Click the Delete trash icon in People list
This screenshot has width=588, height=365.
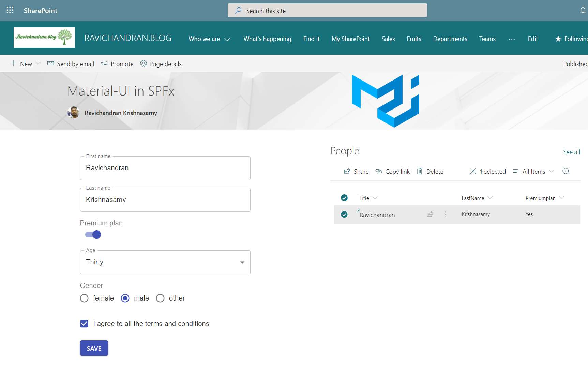click(x=420, y=171)
